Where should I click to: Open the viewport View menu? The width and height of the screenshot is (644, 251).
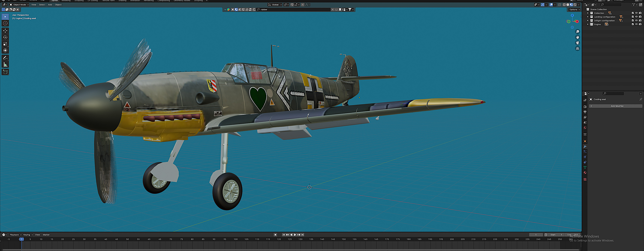pos(34,4)
